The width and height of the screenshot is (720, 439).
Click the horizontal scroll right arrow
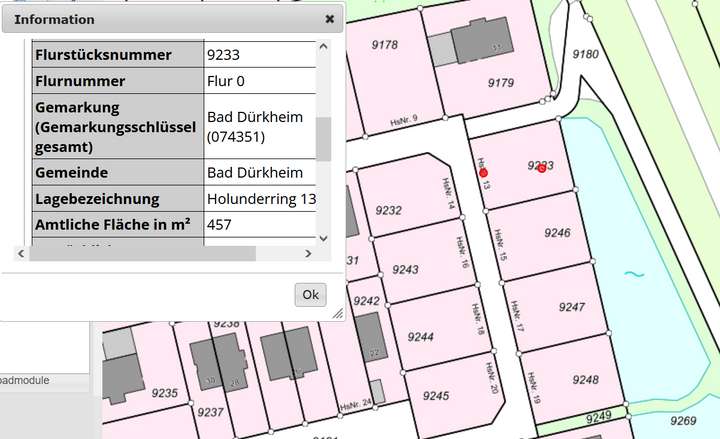[x=308, y=253]
